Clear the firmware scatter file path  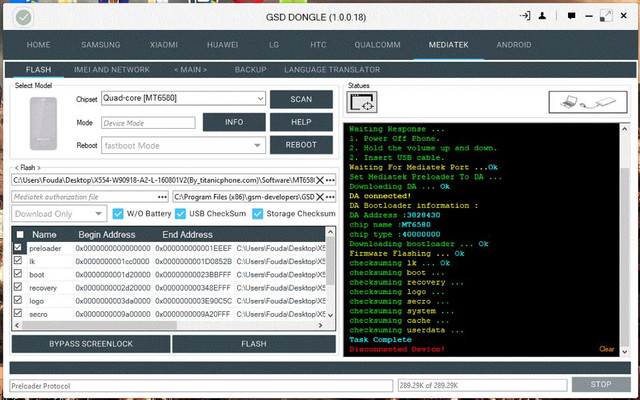320,180
